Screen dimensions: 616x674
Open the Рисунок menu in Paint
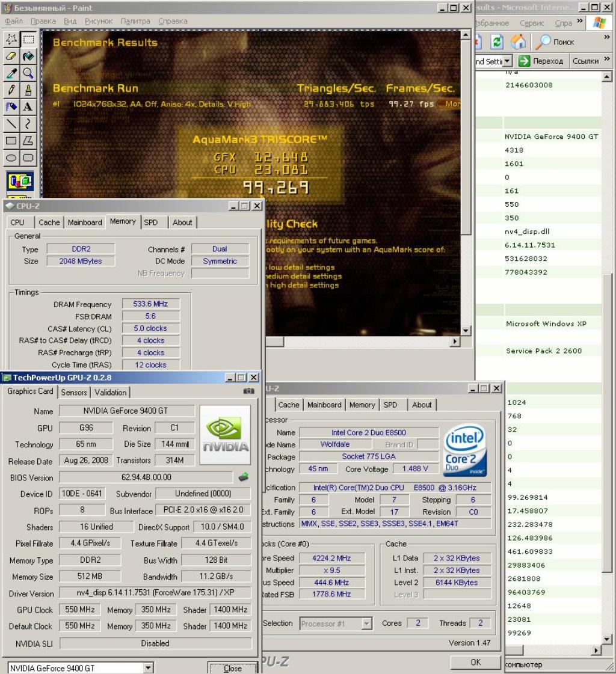point(99,21)
